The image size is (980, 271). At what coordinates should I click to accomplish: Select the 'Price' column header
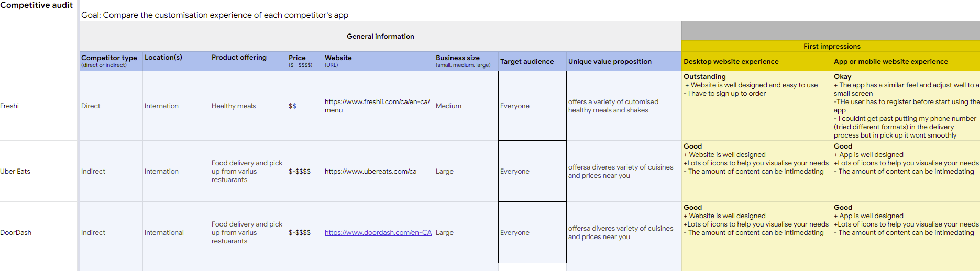(x=305, y=61)
